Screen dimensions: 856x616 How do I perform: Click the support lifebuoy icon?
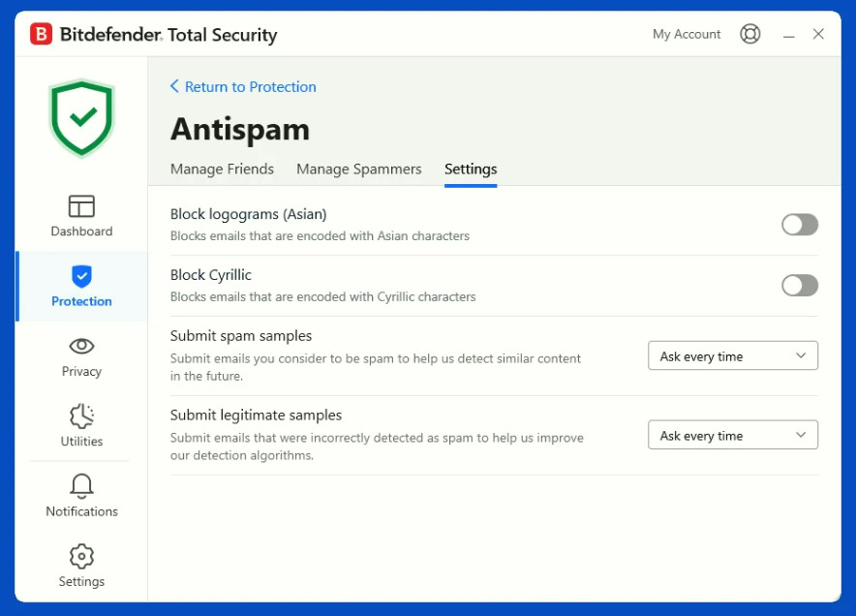tap(750, 34)
